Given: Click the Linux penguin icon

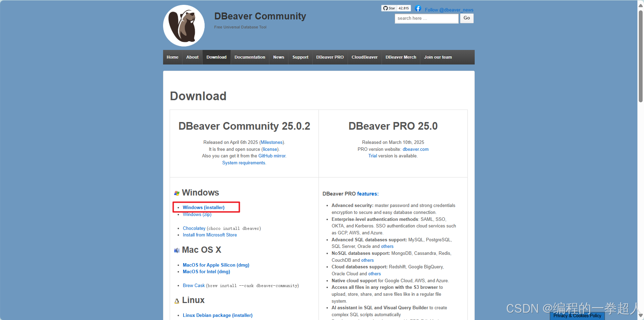Looking at the screenshot, I should click(x=177, y=301).
